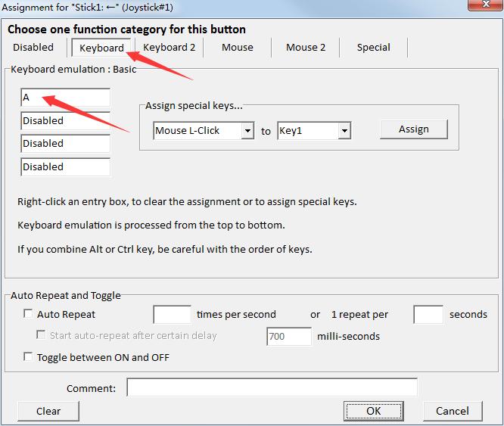Click the OK button

tap(374, 411)
